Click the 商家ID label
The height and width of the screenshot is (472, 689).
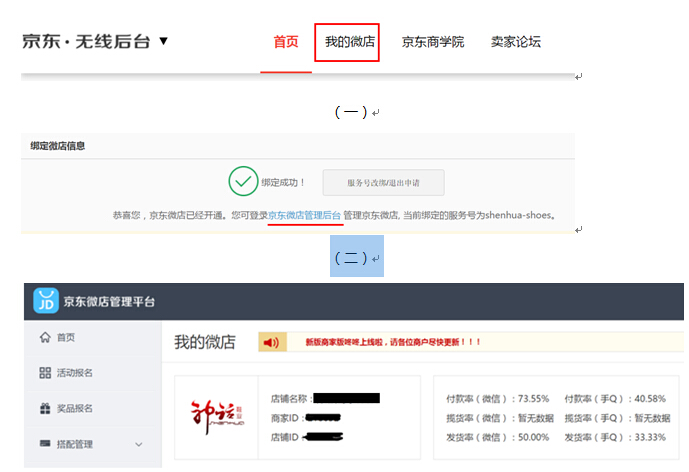pyautogui.click(x=287, y=418)
